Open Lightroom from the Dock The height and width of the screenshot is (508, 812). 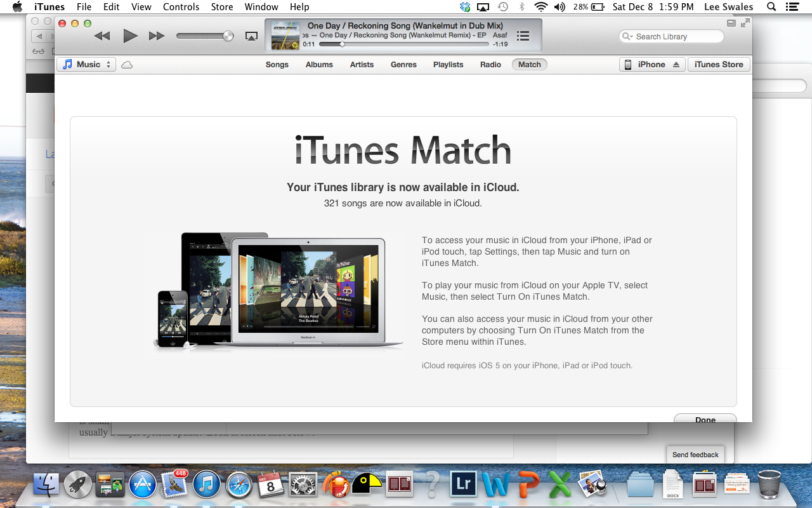463,485
